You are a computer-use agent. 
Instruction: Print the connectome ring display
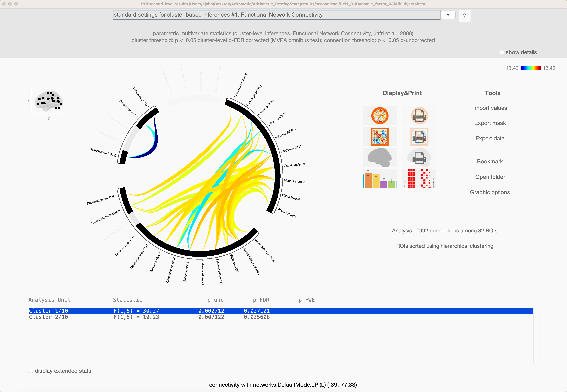(419, 116)
